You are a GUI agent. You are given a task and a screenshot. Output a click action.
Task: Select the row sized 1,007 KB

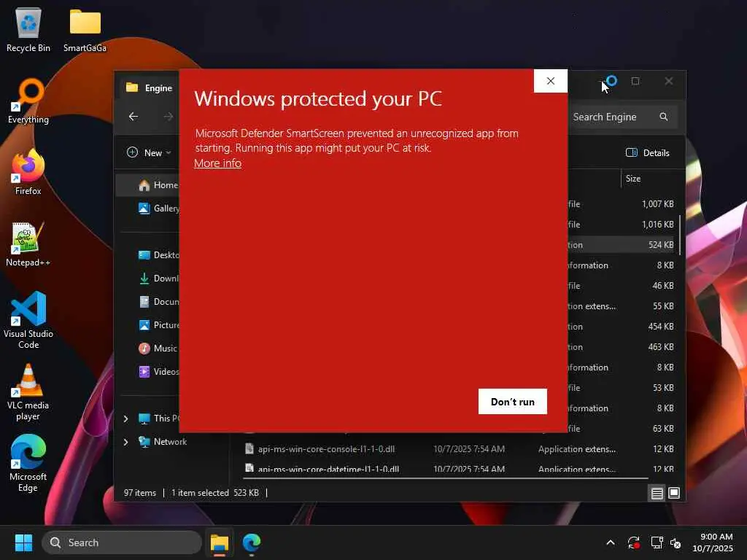(x=622, y=204)
